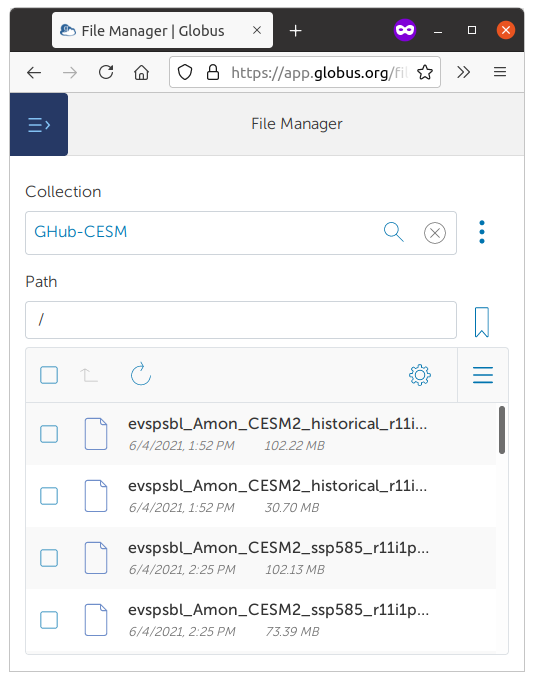This screenshot has width=534, height=681.
Task: Click the Path input field
Action: coord(241,320)
